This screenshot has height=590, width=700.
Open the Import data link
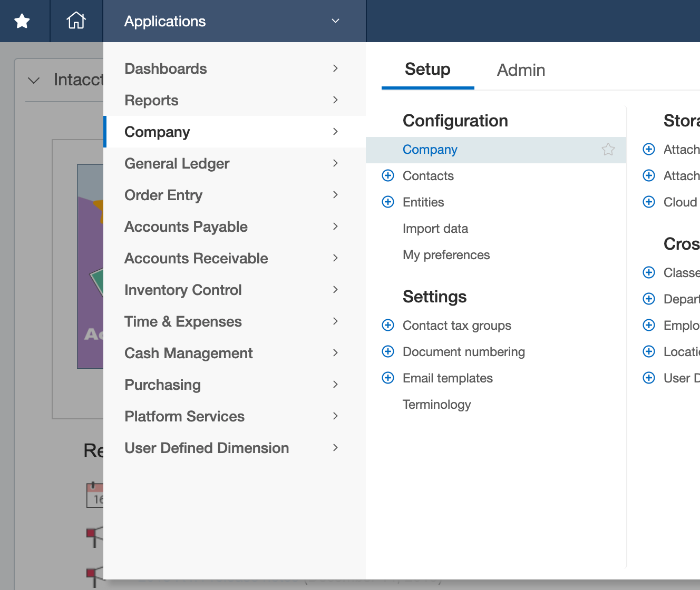435,229
